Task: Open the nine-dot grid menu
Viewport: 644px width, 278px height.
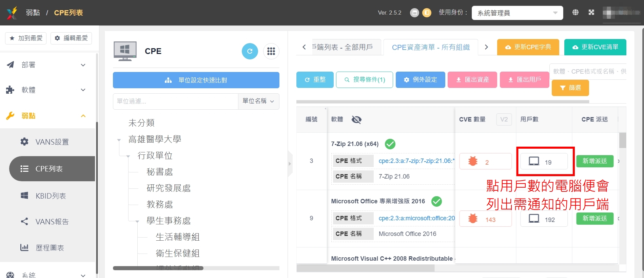Action: coord(271,51)
